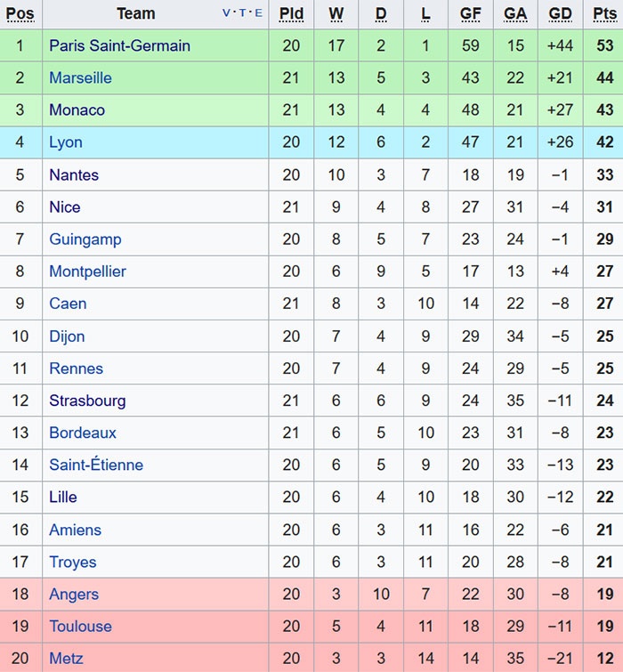Click the E (edit) link in header
This screenshot has width=623, height=672.
point(258,13)
